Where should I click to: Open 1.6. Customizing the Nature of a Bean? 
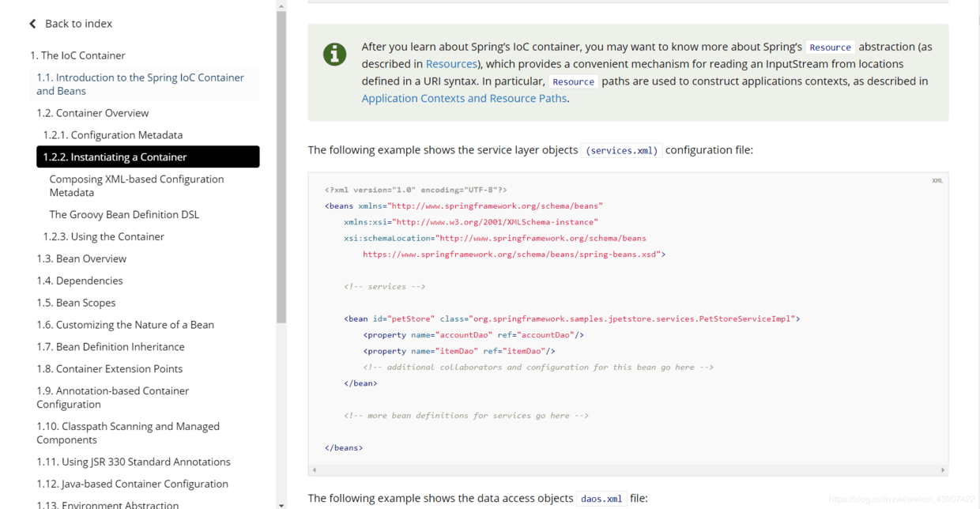pos(125,325)
